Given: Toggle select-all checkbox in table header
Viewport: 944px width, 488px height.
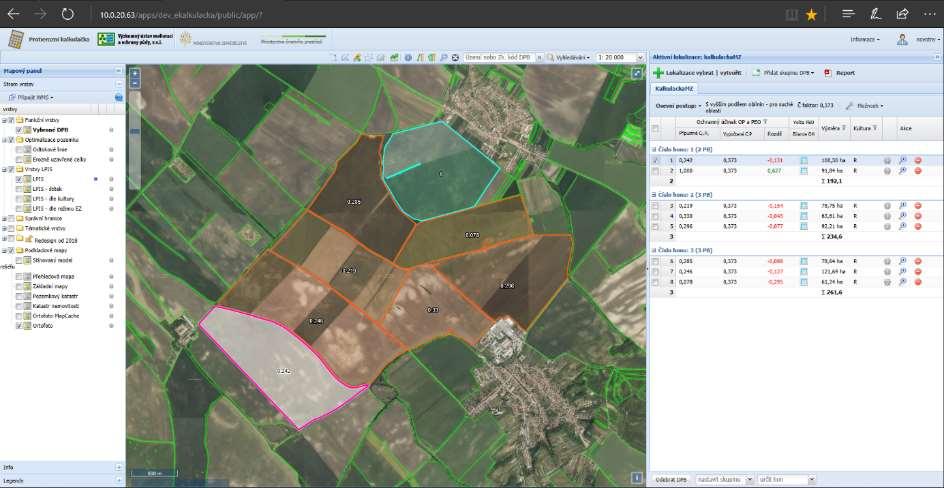Looking at the screenshot, I should pyautogui.click(x=655, y=128).
